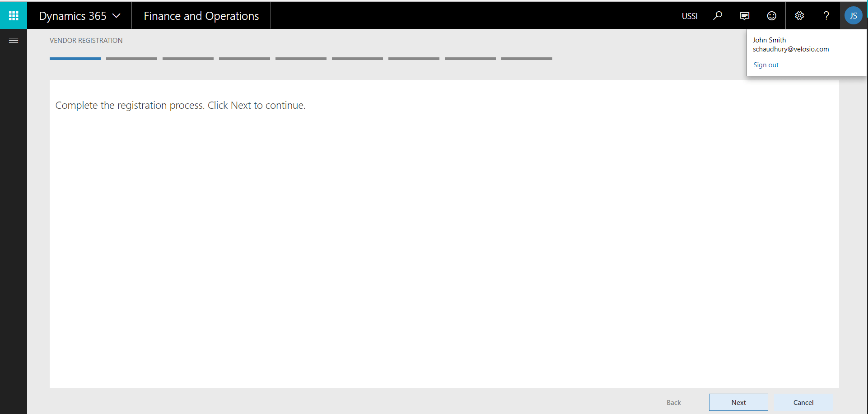868x414 pixels.
Task: Select the VENDOR REGISTRATION heading
Action: 86,40
